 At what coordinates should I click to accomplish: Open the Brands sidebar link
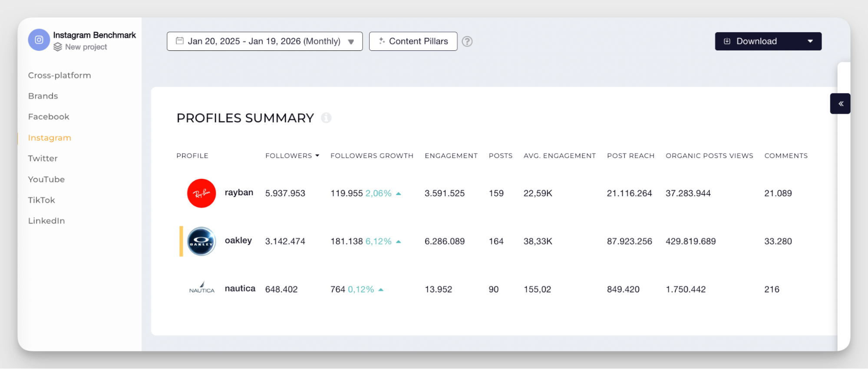[43, 96]
